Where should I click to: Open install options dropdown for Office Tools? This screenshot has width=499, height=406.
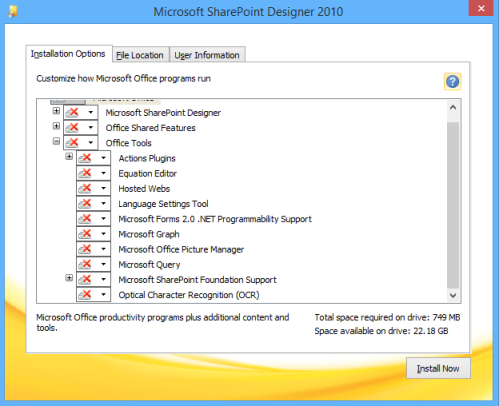(x=90, y=143)
